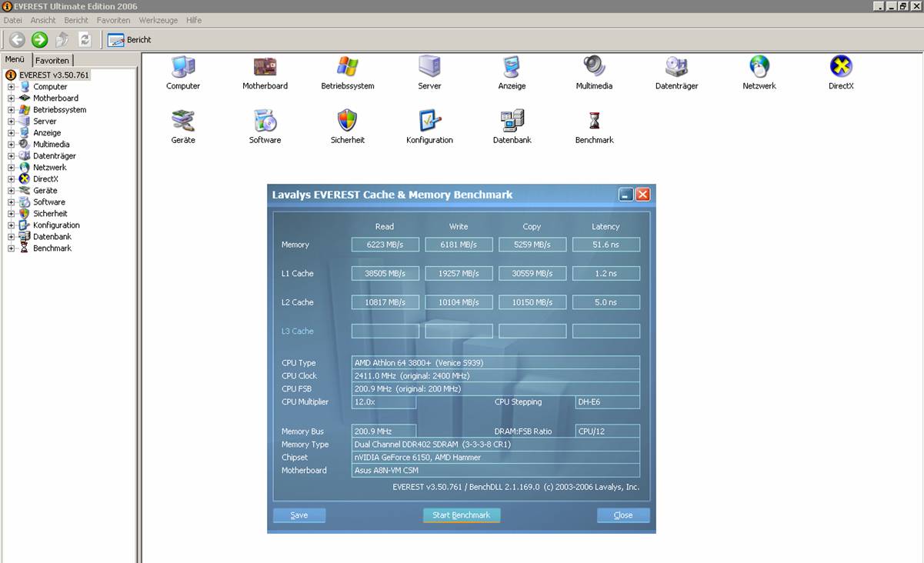Click the up-level arrow in the toolbar
924x563 pixels.
62,40
